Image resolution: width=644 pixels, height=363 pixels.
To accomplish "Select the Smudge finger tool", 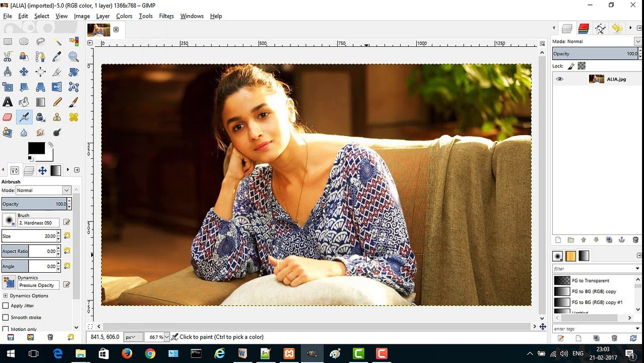I will 40,133.
